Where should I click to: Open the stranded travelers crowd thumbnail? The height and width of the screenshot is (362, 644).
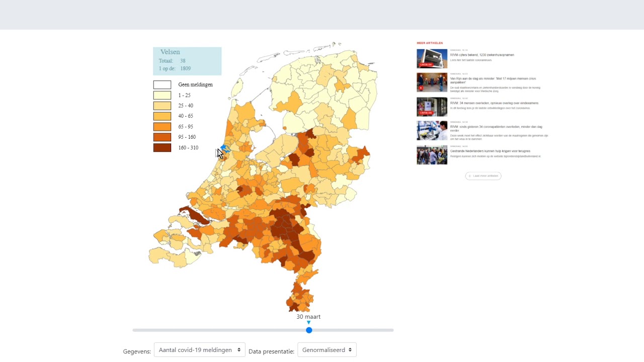(432, 155)
